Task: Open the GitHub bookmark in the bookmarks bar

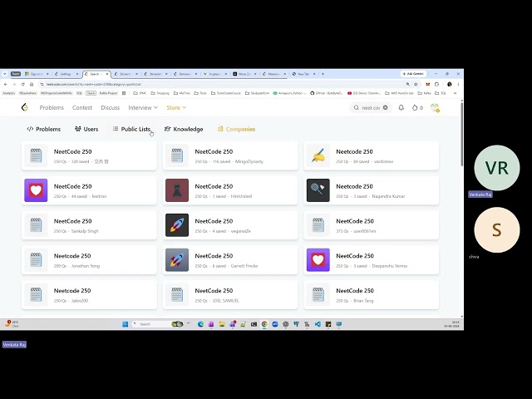Action: point(327,93)
